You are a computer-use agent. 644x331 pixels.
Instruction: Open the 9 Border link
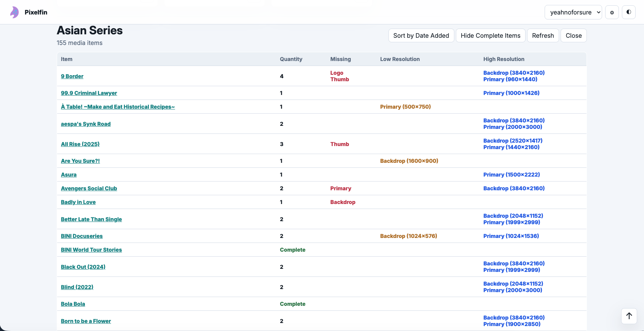coord(72,76)
